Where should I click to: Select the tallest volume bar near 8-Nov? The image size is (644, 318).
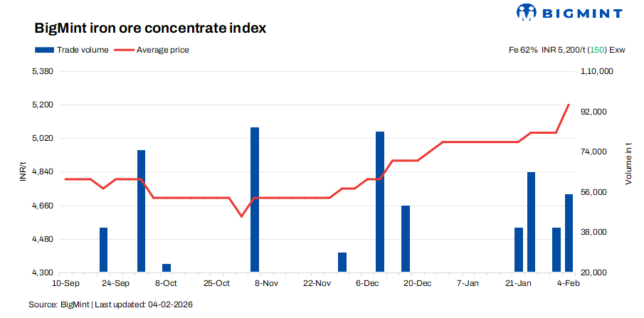pyautogui.click(x=255, y=199)
